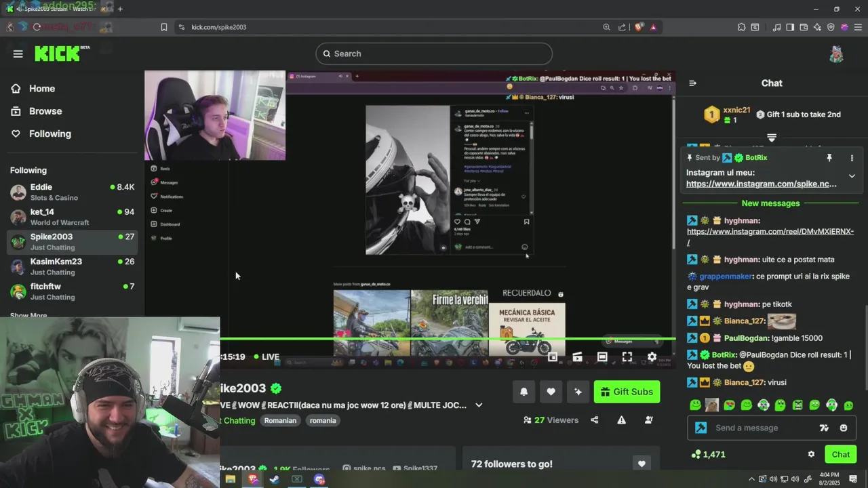Open hyghman's Instagram reel link

tap(770, 237)
